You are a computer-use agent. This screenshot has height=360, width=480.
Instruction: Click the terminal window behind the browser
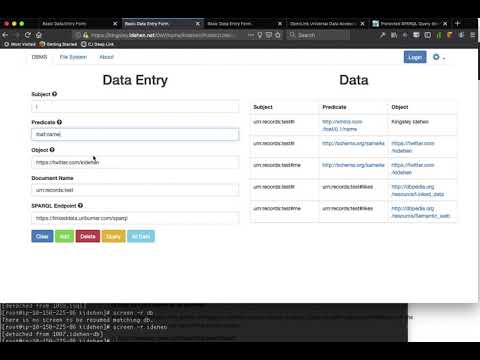click(x=203, y=323)
